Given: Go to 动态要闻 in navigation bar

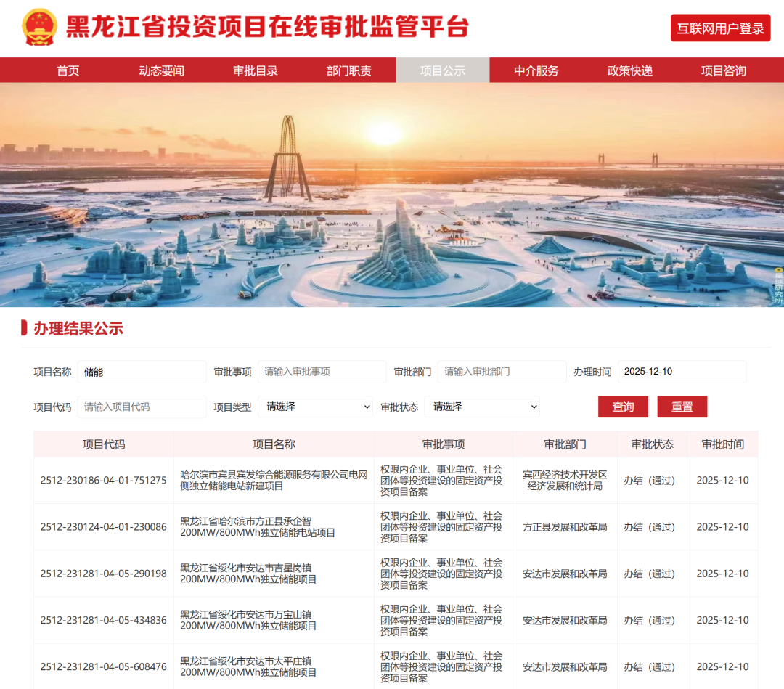Looking at the screenshot, I should pyautogui.click(x=161, y=70).
